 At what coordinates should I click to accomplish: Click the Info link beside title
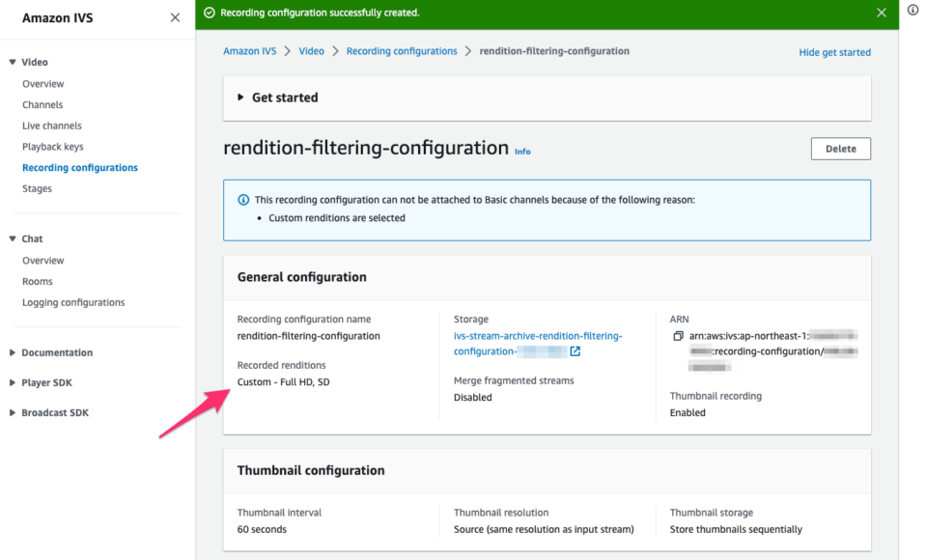click(522, 152)
